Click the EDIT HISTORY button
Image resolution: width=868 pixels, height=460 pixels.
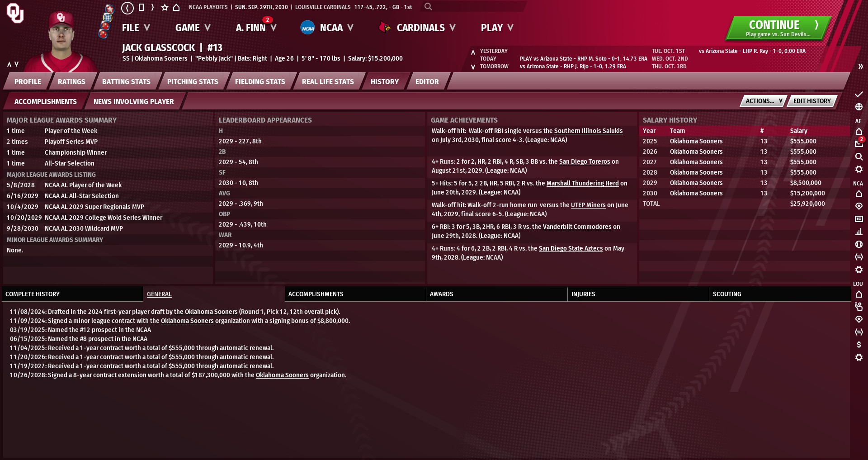812,101
